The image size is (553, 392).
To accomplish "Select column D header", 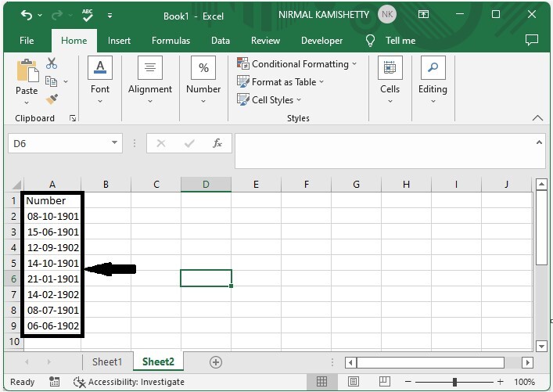I will (206, 185).
